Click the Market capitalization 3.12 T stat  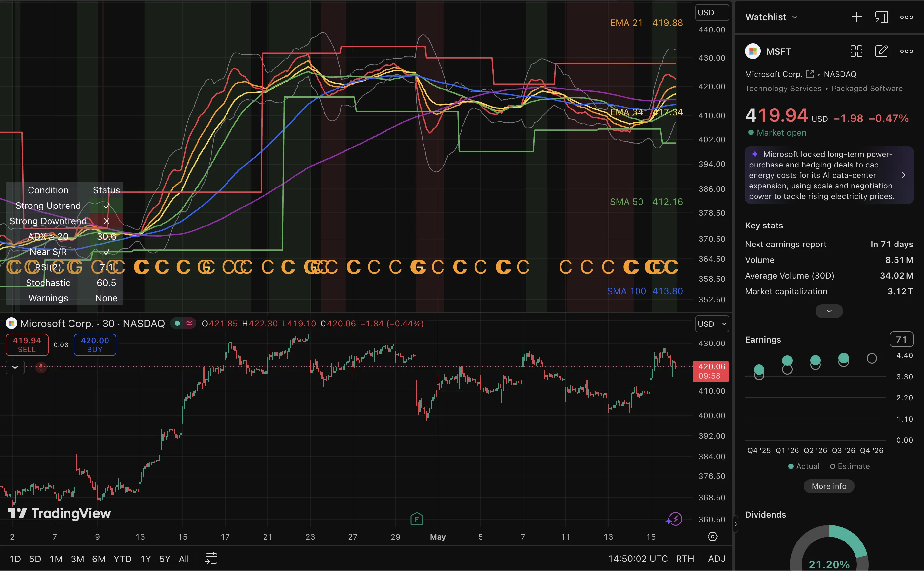point(829,291)
